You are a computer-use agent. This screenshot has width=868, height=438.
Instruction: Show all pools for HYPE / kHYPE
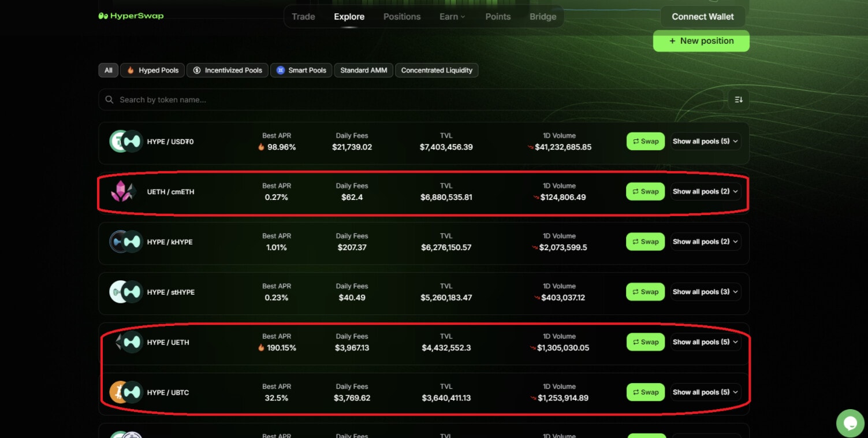point(706,242)
